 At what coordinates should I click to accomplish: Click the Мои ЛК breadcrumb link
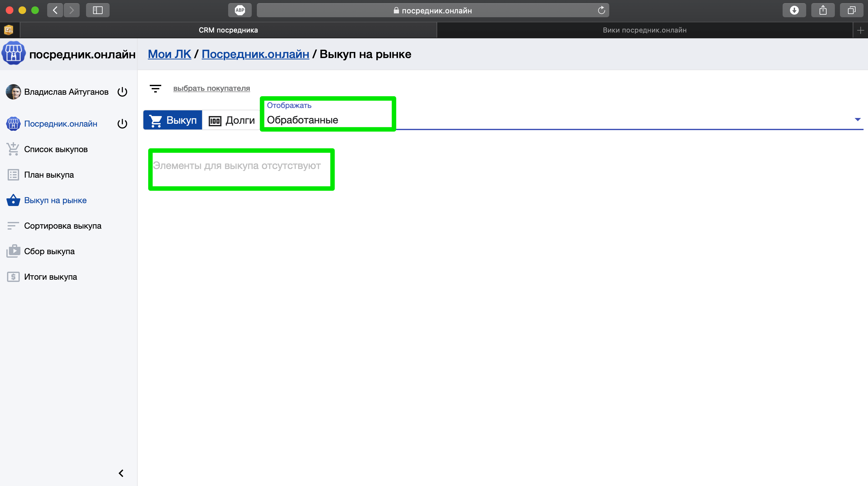[169, 54]
